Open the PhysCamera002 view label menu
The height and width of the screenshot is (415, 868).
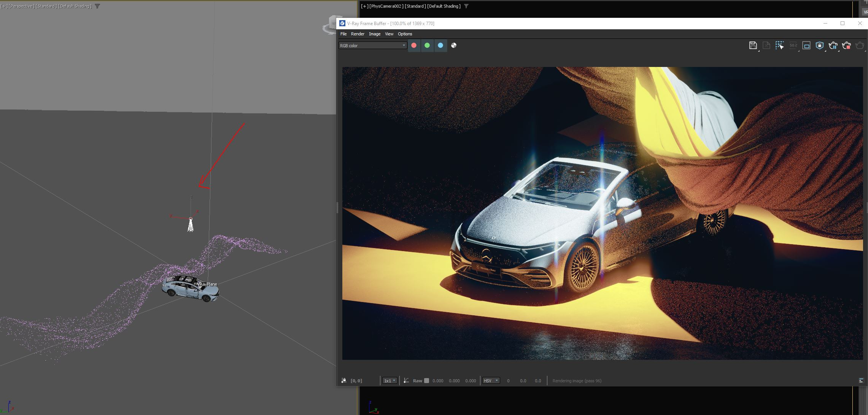coord(386,6)
